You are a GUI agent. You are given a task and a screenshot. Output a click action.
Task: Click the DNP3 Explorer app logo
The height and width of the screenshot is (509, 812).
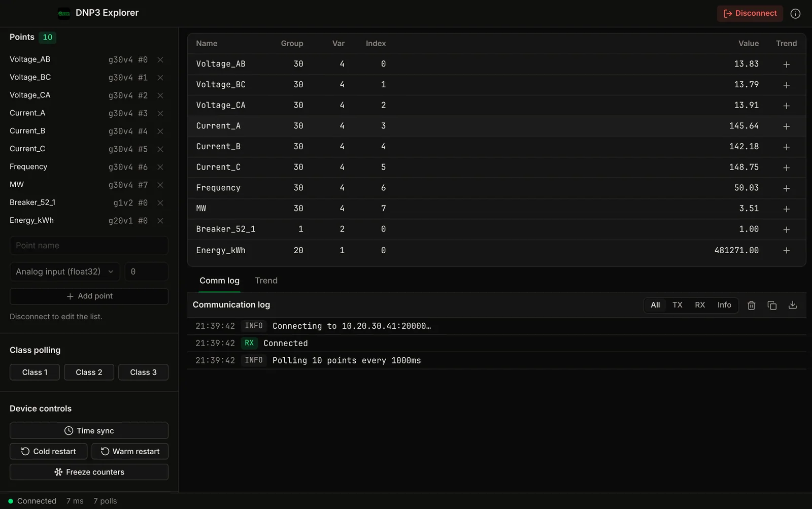(x=64, y=13)
